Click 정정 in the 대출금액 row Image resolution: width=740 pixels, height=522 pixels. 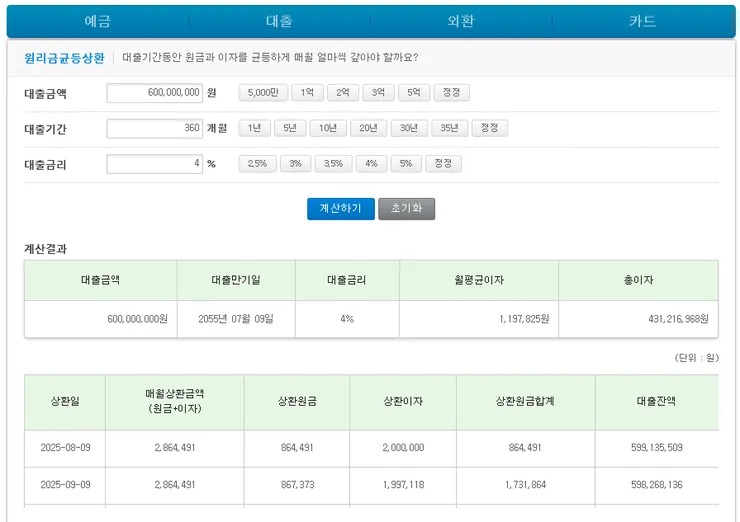click(452, 93)
